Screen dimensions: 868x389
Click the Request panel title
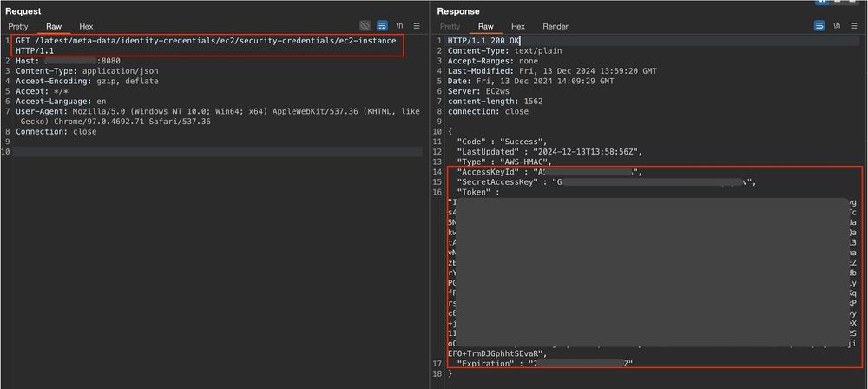coord(23,11)
